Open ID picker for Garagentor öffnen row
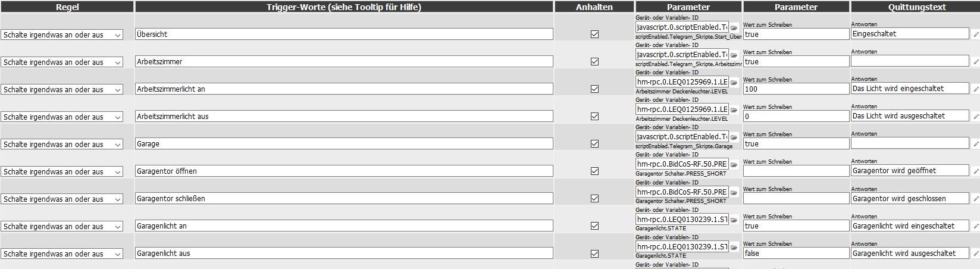 tap(734, 165)
